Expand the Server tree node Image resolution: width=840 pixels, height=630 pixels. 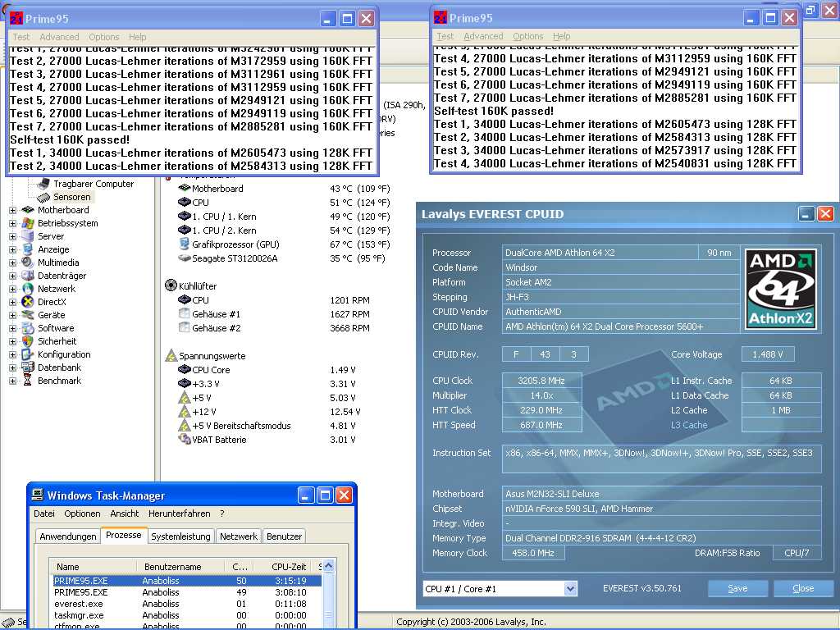12,236
